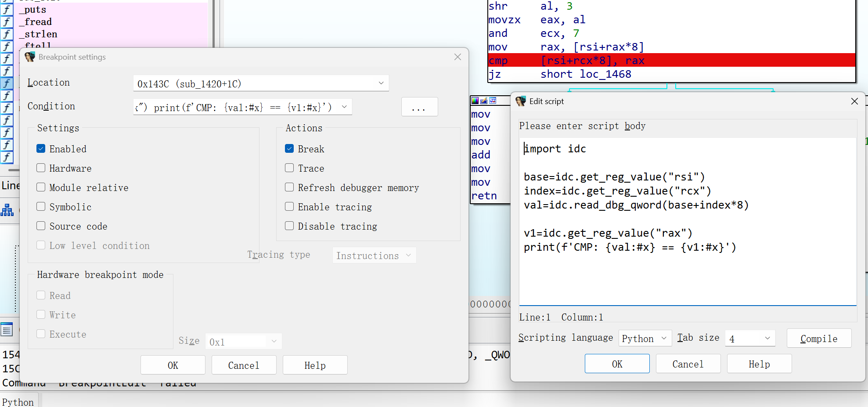Click inside the script body text area
Screen dimensions: 868x407
point(687,272)
